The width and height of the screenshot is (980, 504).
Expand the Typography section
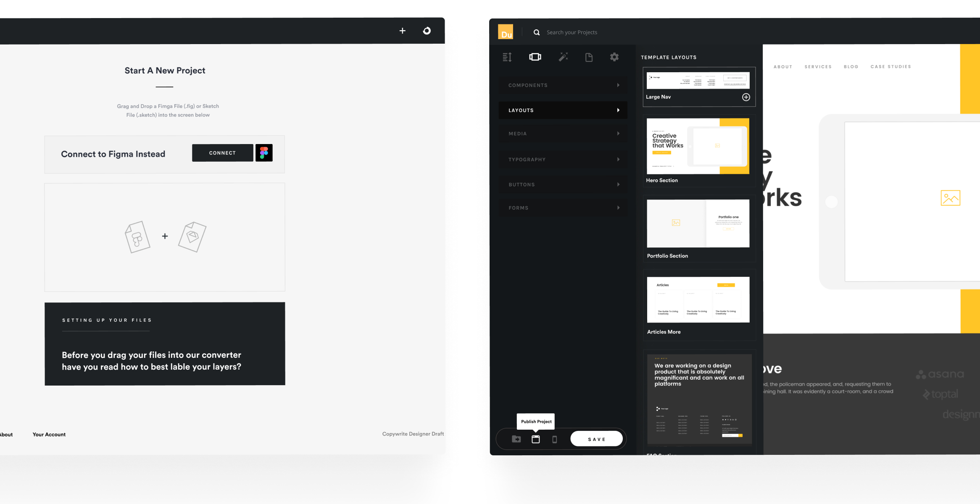563,160
